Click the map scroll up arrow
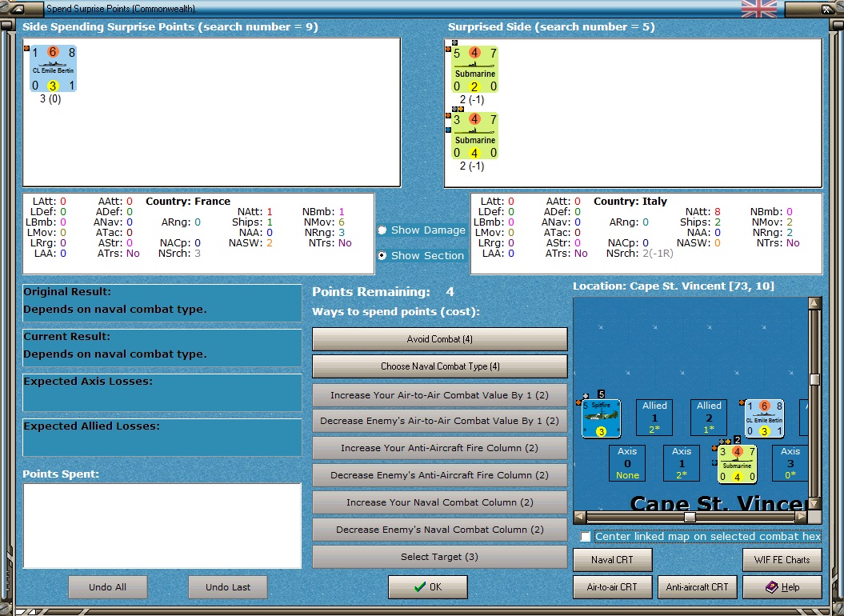The image size is (844, 616). click(814, 303)
